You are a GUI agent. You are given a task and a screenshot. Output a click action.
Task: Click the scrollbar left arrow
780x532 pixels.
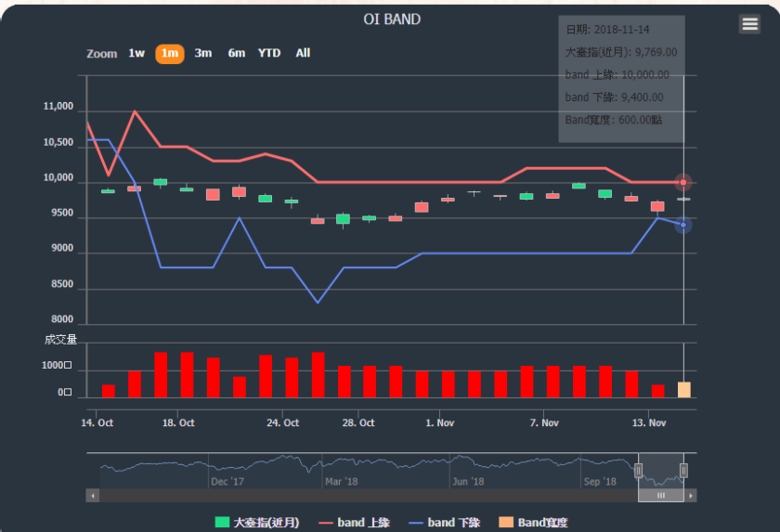coord(93,496)
